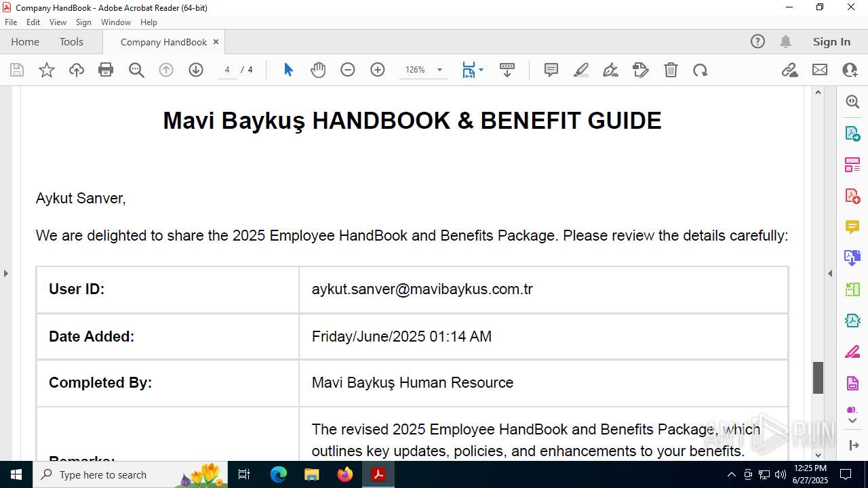This screenshot has height=488, width=868.
Task: Go to the previous page with up arrow
Action: (x=166, y=70)
